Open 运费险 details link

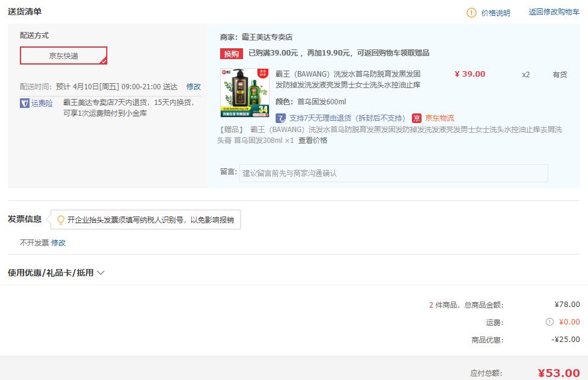click(42, 103)
